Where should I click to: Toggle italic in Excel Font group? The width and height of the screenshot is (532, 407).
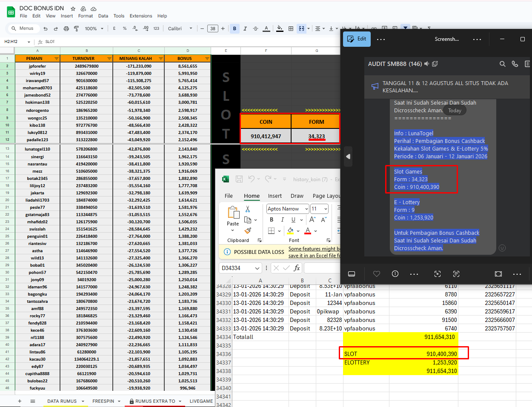[282, 220]
